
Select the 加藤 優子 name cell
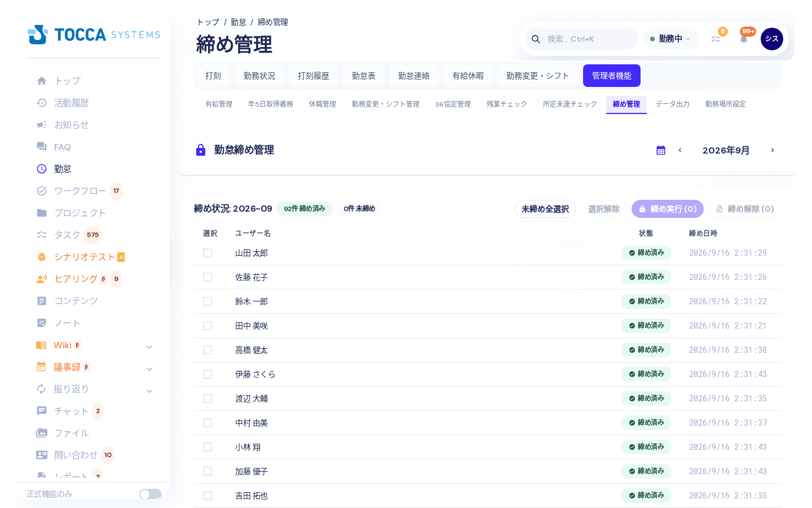pyautogui.click(x=251, y=471)
